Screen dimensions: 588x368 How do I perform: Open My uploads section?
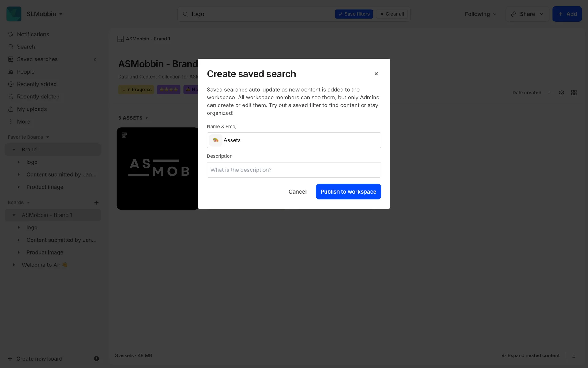click(x=32, y=109)
